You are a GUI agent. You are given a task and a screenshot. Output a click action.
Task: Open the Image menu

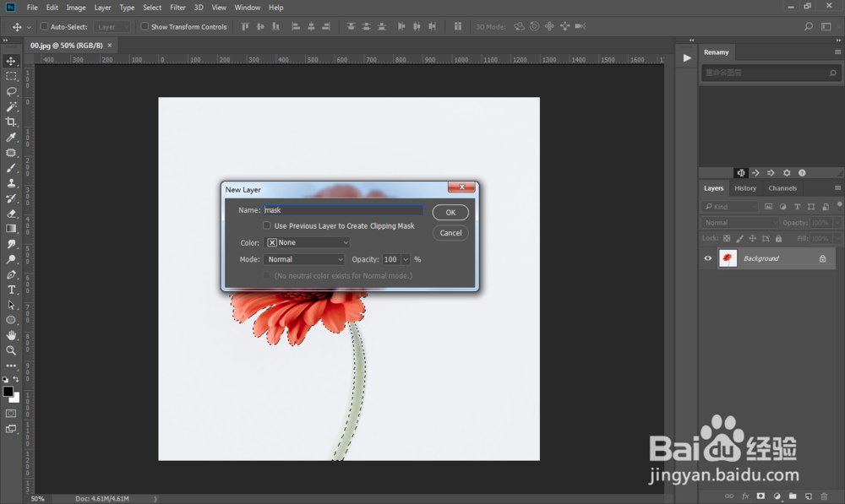[x=76, y=8]
